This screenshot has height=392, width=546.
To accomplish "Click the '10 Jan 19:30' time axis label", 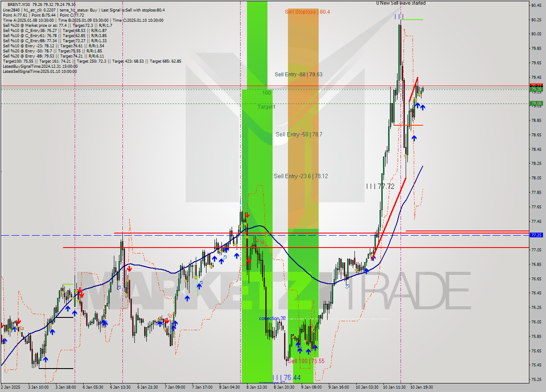I will click(421, 387).
